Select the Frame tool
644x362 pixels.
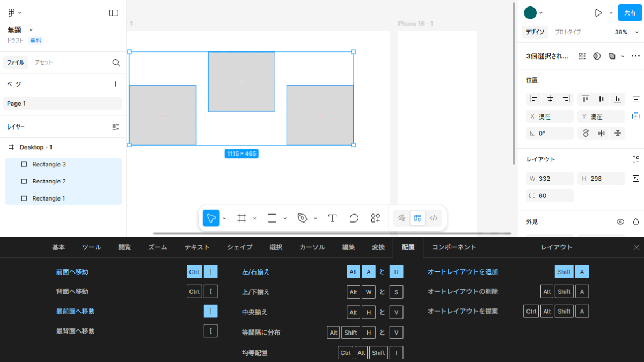point(241,218)
